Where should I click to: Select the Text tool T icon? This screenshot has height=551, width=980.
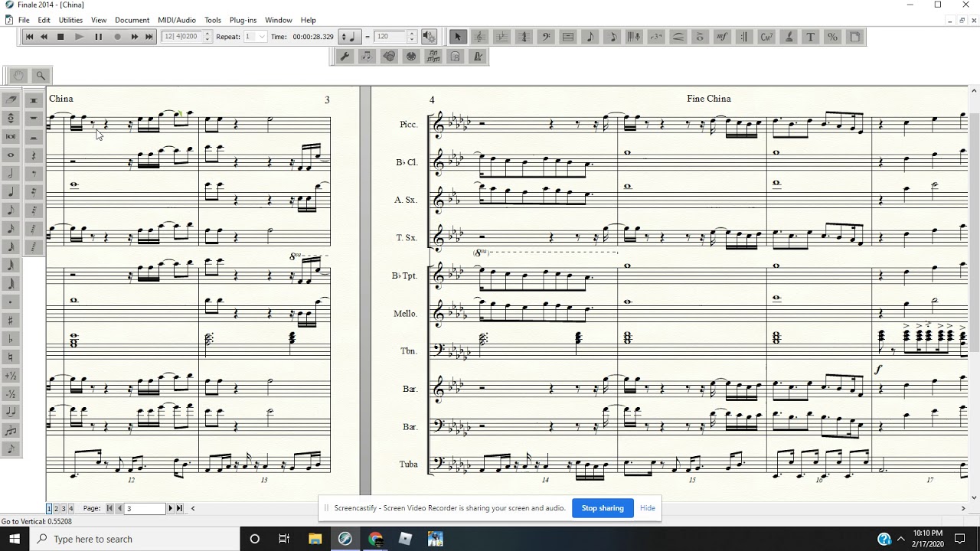811,36
